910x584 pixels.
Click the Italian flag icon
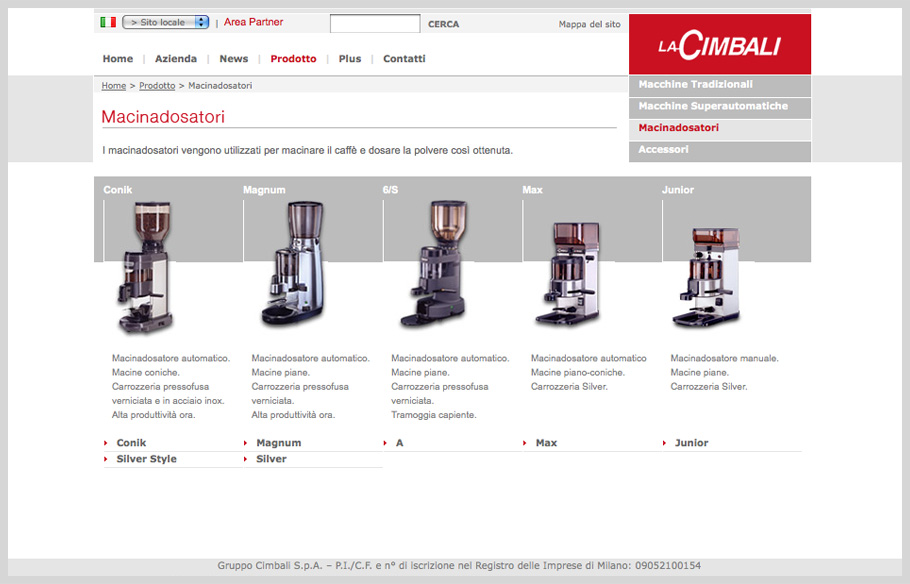(x=108, y=22)
